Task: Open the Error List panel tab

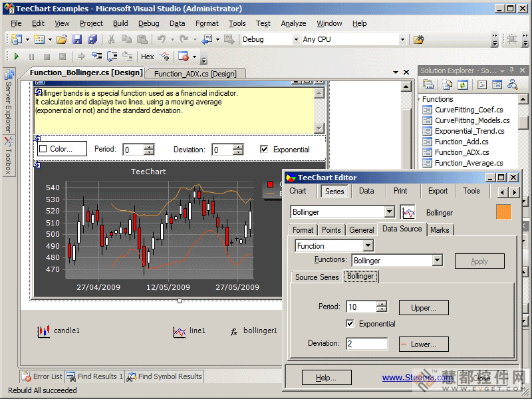Action: pos(43,376)
